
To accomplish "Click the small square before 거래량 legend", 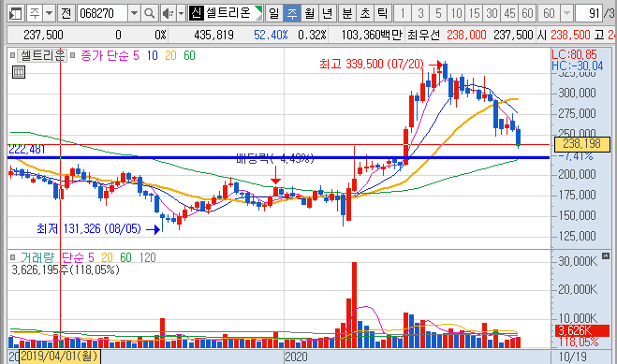I will tap(12, 257).
